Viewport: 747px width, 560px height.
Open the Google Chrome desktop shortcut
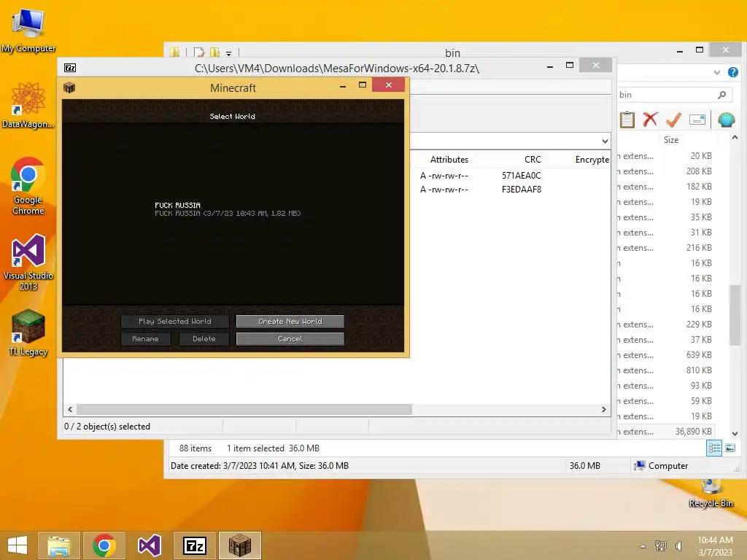click(28, 186)
